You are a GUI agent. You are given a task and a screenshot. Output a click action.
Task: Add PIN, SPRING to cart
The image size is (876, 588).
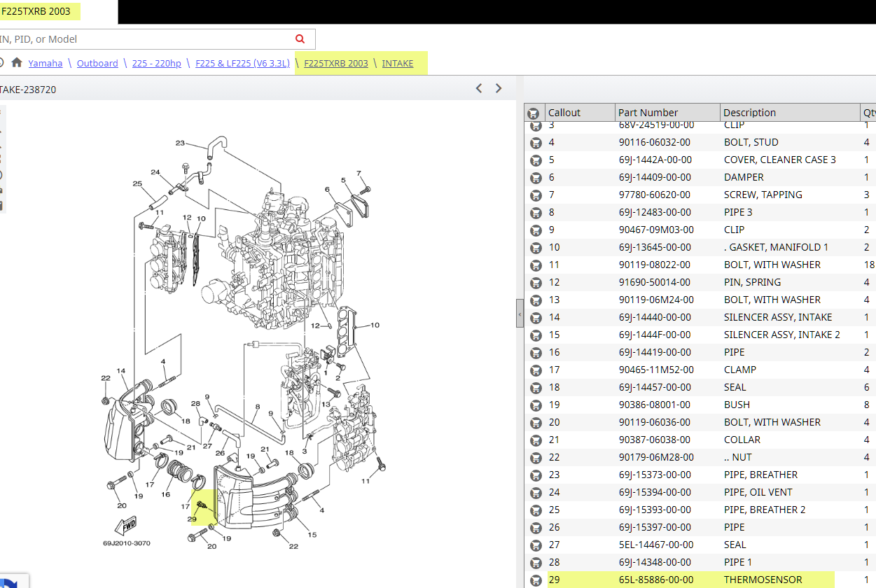(x=536, y=282)
